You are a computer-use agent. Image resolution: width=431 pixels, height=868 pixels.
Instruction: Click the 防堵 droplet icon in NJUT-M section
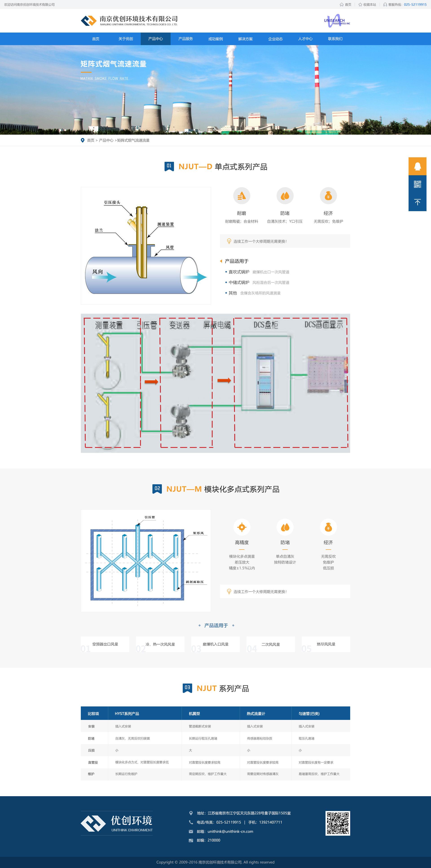tap(285, 527)
